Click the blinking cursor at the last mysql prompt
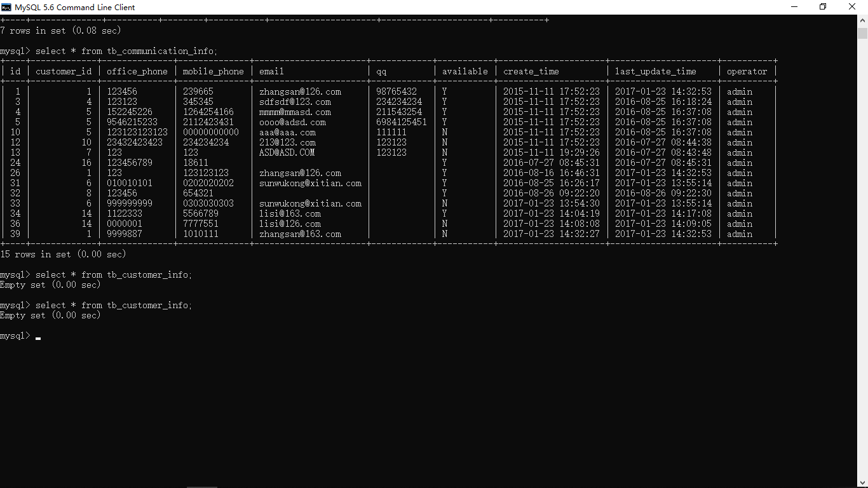Viewport: 868px width, 488px height. [38, 338]
